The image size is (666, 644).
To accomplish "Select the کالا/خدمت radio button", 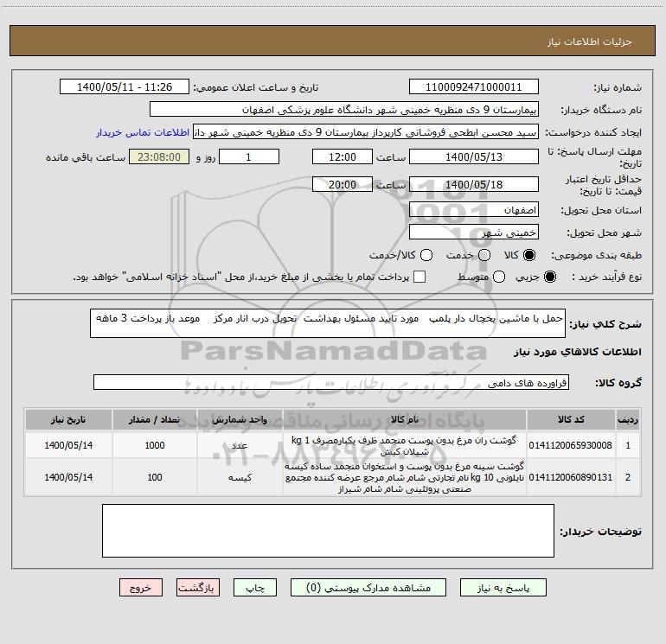I will tap(426, 255).
